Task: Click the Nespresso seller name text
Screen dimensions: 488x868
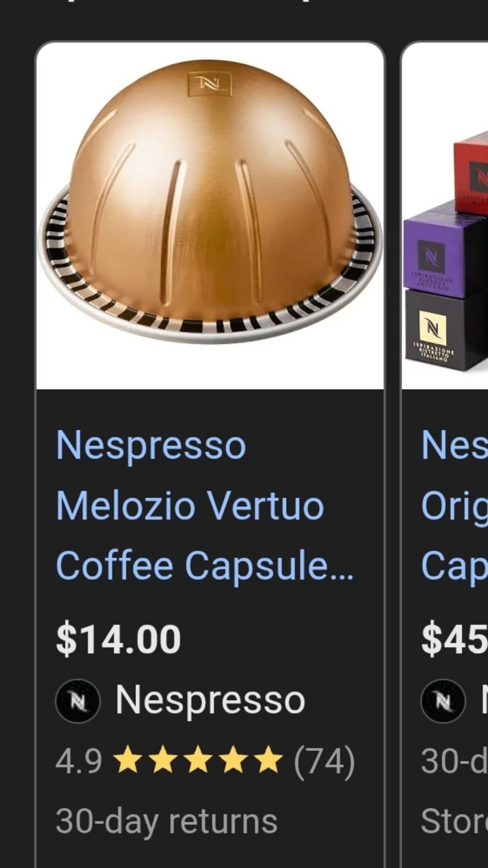Action: coord(210,700)
